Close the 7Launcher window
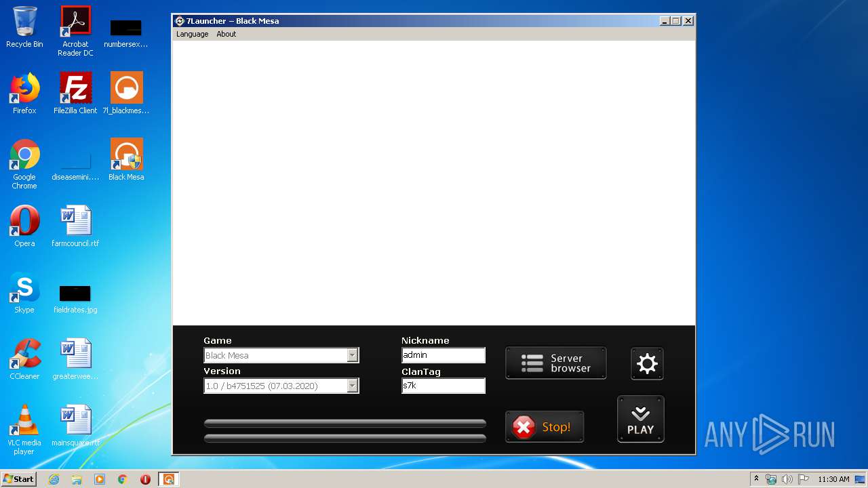This screenshot has width=868, height=488. coord(688,21)
